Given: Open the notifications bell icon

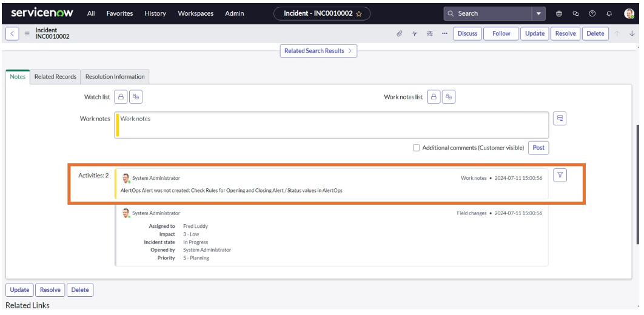Looking at the screenshot, I should (x=609, y=13).
